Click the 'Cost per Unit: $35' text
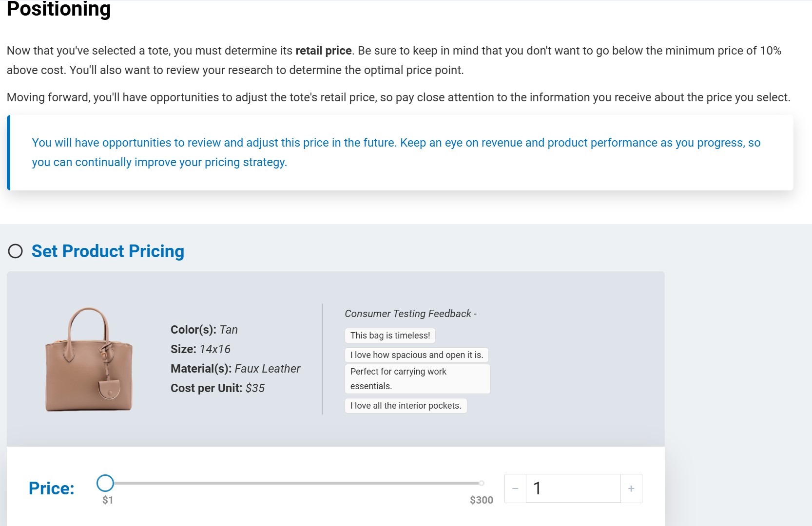The height and width of the screenshot is (526, 812). (217, 388)
